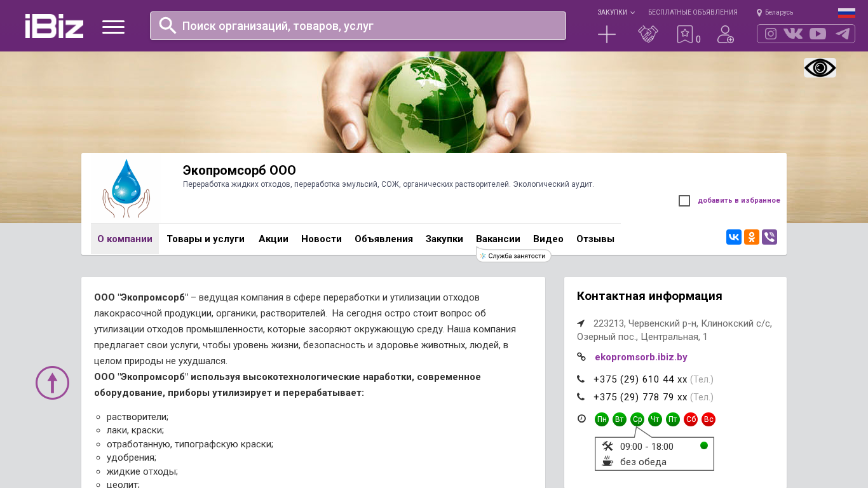The image size is (868, 488).
Task: Share via Odnoklassniki button
Action: 752,237
